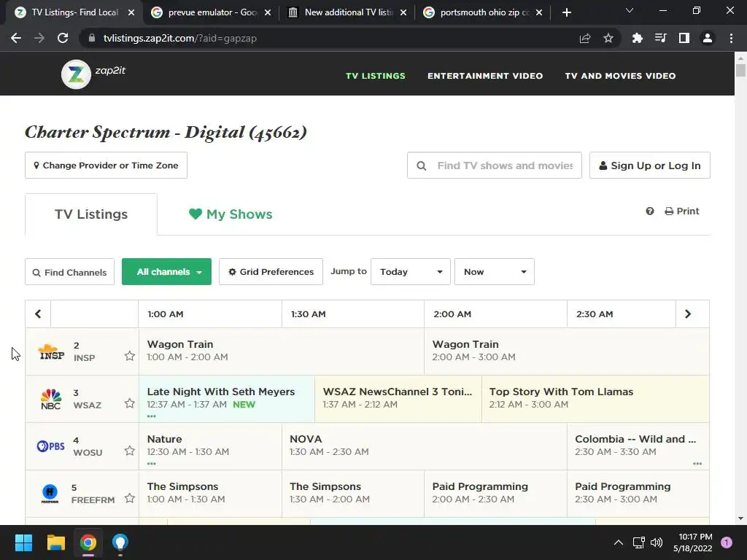This screenshot has height=560, width=747.
Task: Open The Simpsons 1:00 AM listing
Action: (210, 494)
